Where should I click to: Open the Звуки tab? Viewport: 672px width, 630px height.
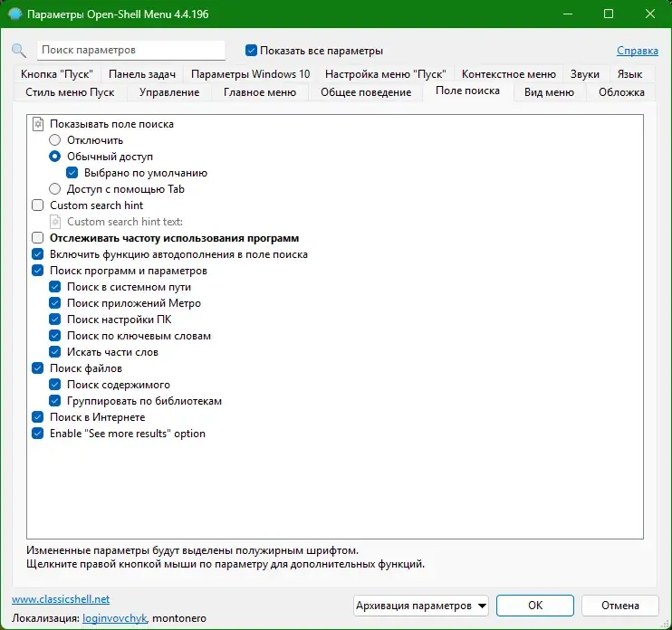584,74
